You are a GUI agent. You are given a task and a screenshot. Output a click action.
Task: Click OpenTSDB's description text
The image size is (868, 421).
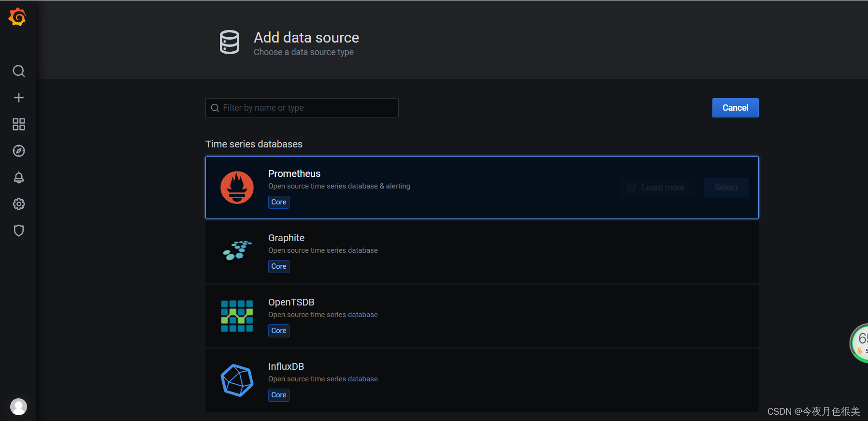(323, 315)
